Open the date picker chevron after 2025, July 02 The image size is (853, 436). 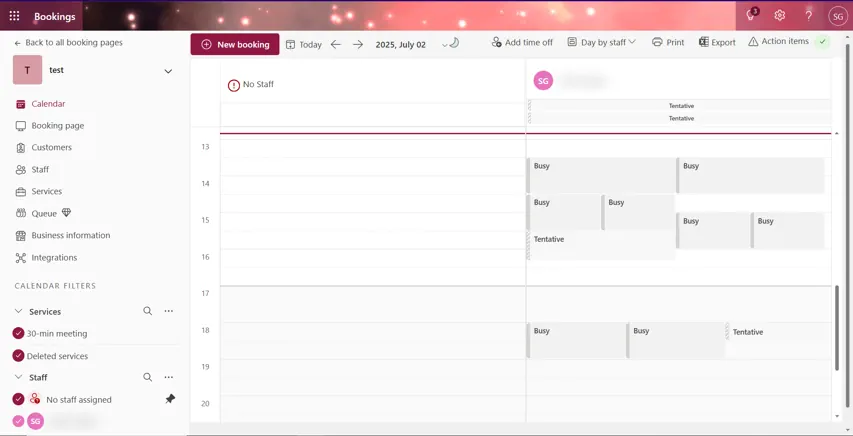tap(444, 45)
